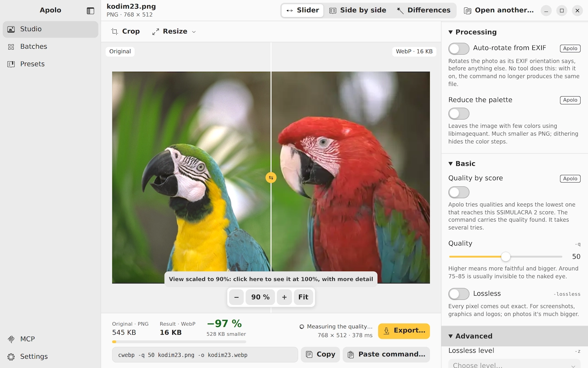Toggle the sidebar panel icon
The image size is (588, 368).
coord(90,11)
